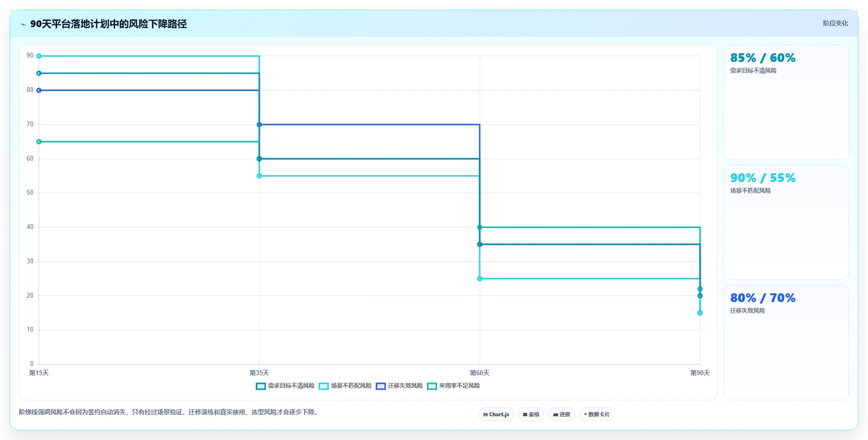Click the lowest data point at 第90天
This screenshot has width=868, height=440.
[700, 313]
